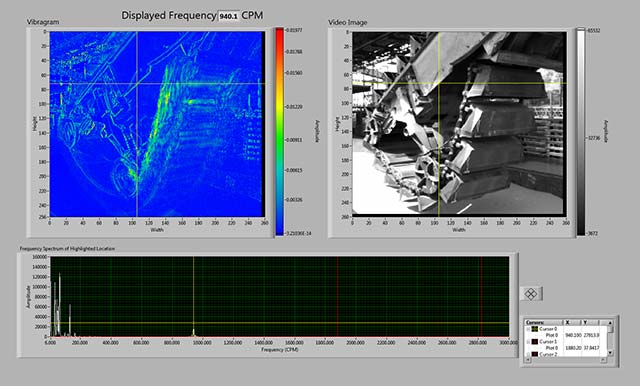
Task: Click the 0.01977 color ramp top value
Action: [x=294, y=30]
